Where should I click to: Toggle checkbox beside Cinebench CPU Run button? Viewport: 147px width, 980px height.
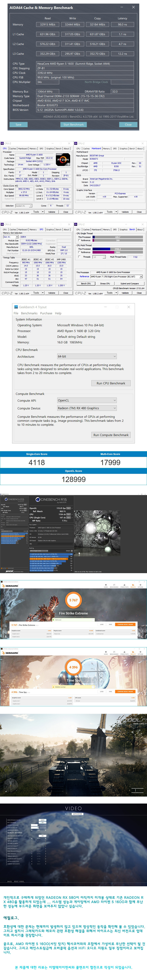pyautogui.click(x=72, y=514)
